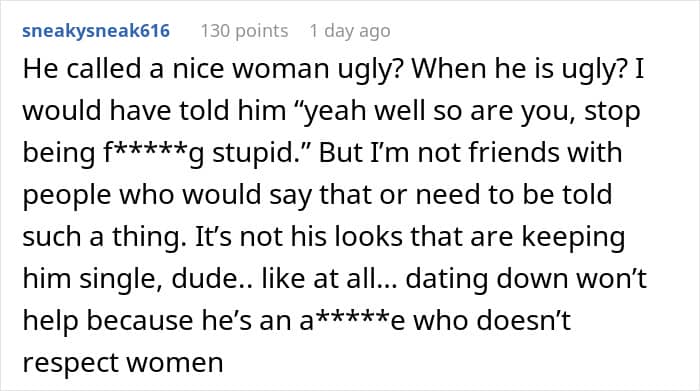The image size is (700, 391).
Task: Click the phrase 'people who would' in the comment
Action: 142,195
